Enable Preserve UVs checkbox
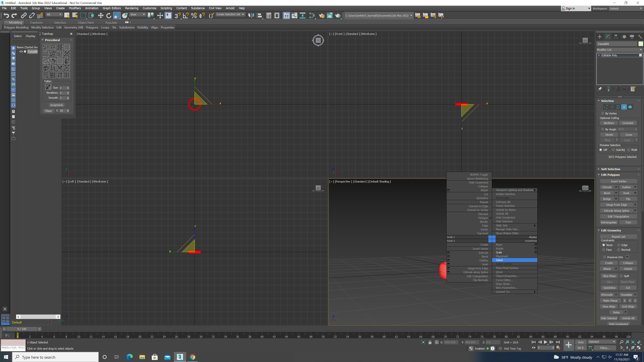 point(604,257)
